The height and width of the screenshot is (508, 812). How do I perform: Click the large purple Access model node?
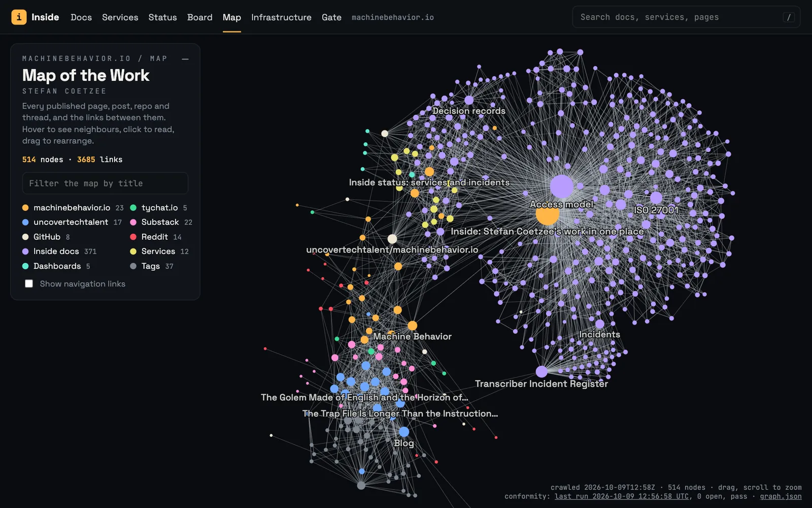pos(562,186)
